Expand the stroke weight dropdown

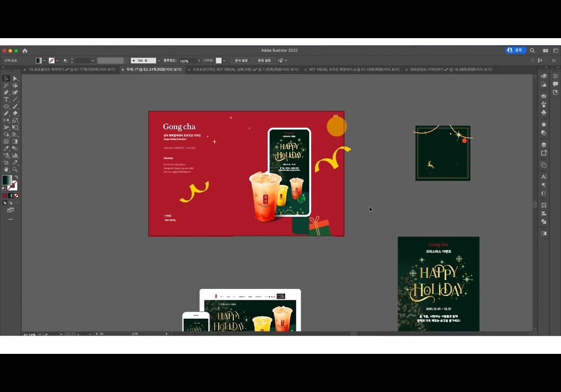point(92,61)
